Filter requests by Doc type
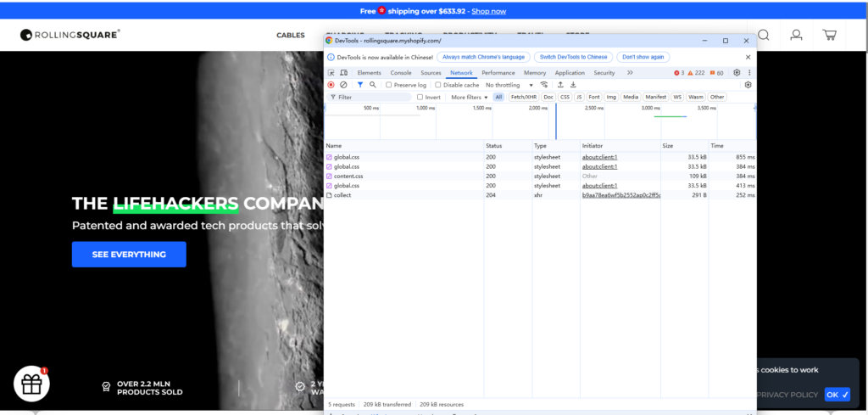 pyautogui.click(x=548, y=97)
